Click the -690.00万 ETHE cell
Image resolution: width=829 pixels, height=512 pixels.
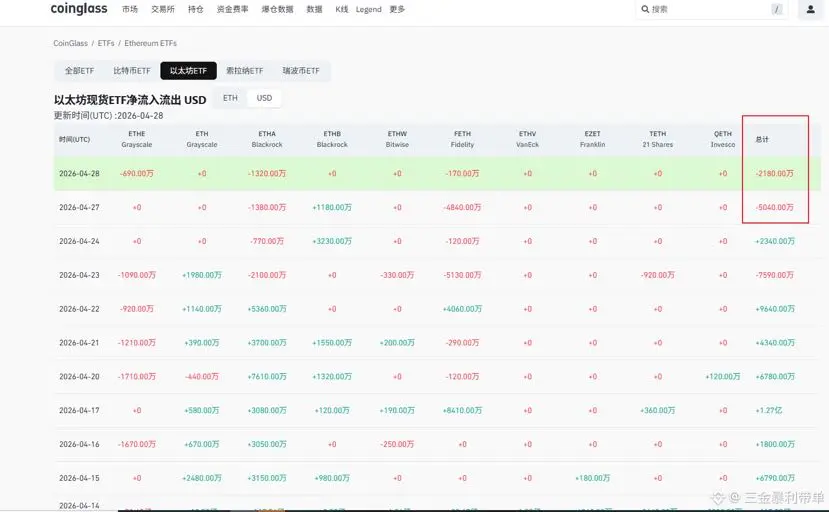[137, 173]
